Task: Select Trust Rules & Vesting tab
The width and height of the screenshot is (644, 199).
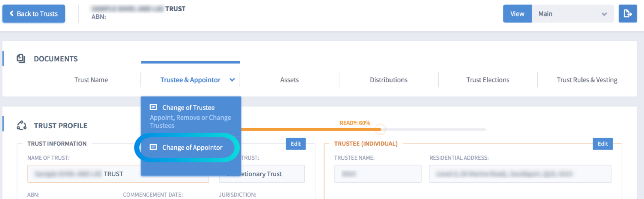Action: [x=587, y=80]
